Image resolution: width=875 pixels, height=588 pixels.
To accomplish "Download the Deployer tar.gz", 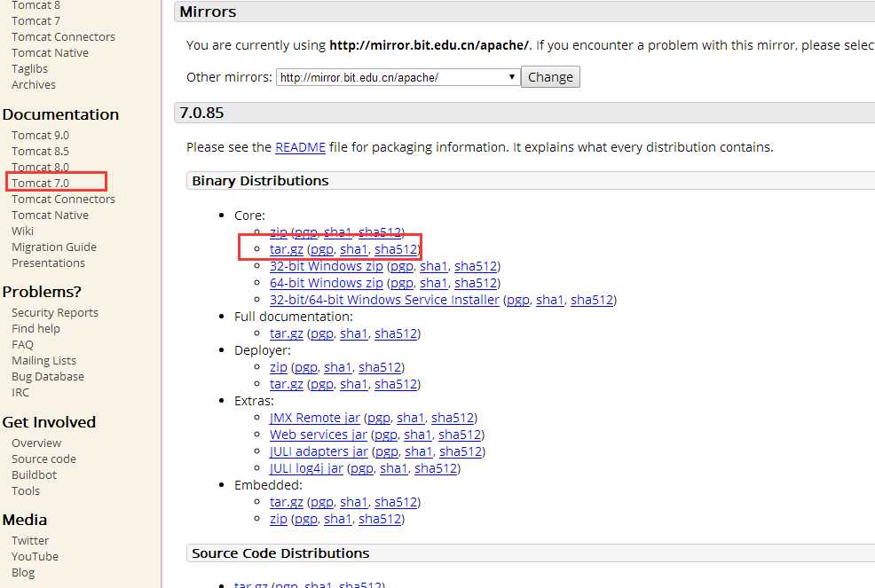I will click(287, 384).
